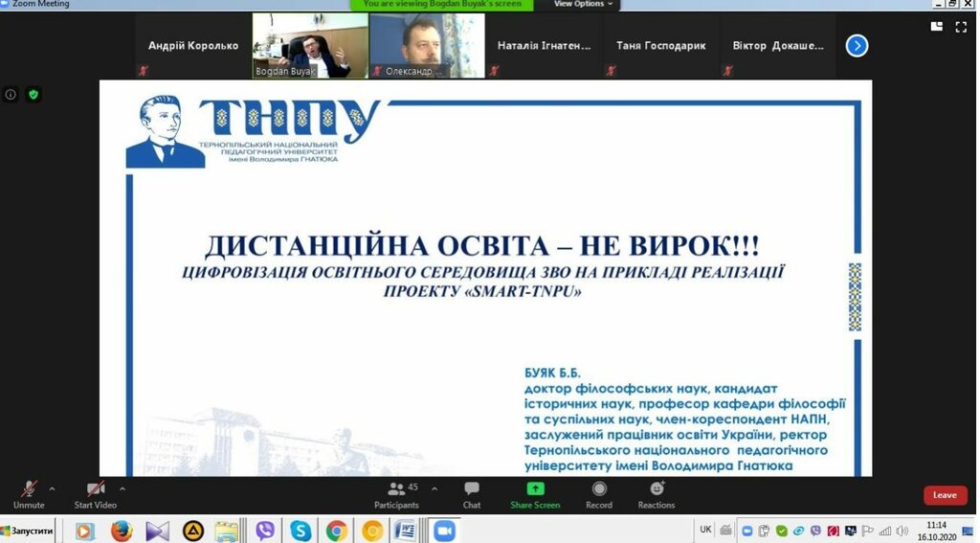The image size is (980, 543).
Task: Select Bogdan Buyak's video thumbnail
Action: pos(310,45)
